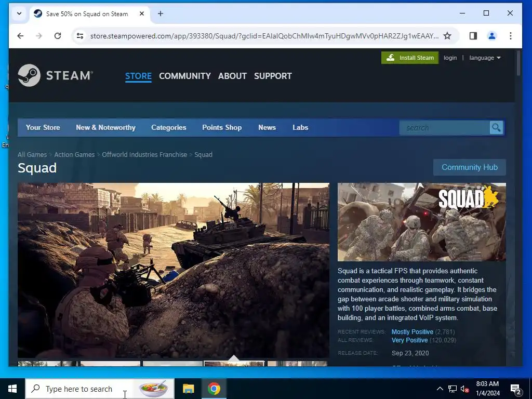This screenshot has width=532, height=399.
Task: Go to the ABOUT page
Action: pyautogui.click(x=232, y=76)
